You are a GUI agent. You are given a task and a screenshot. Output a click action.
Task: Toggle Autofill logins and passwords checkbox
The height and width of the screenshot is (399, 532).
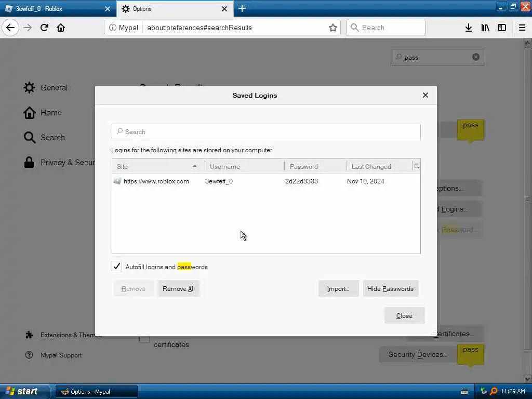point(117,267)
